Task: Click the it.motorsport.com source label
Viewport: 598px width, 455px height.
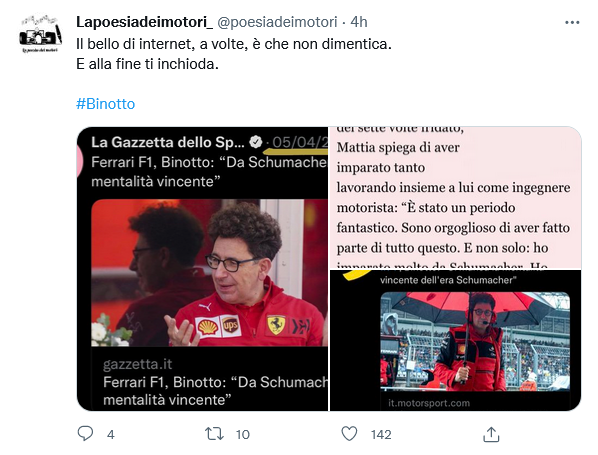Action: 429,403
